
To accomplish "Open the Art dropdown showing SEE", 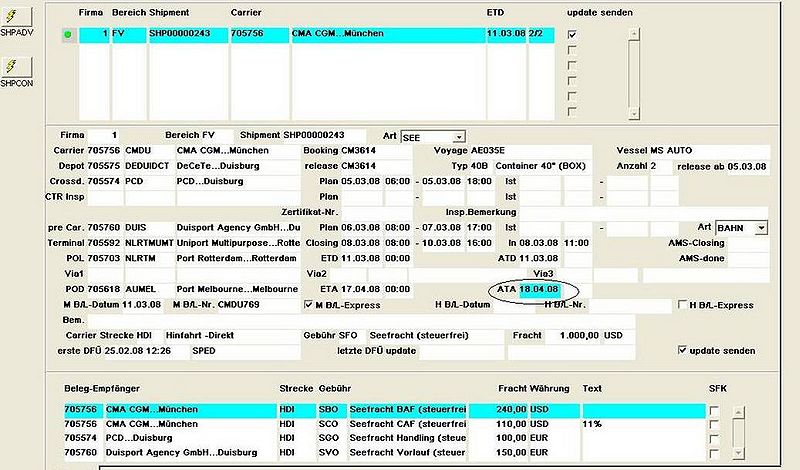I will click(x=459, y=137).
